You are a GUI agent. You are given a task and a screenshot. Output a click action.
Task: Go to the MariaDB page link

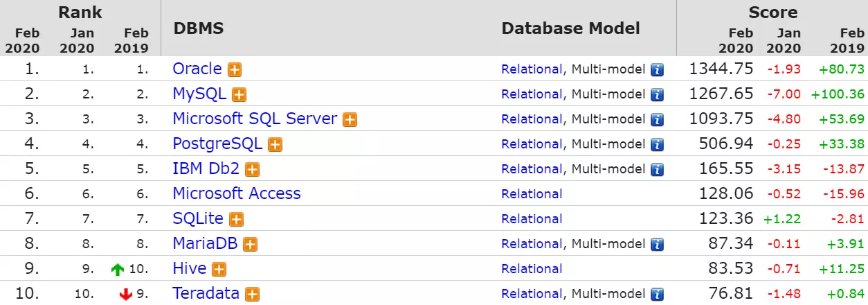coord(206,244)
